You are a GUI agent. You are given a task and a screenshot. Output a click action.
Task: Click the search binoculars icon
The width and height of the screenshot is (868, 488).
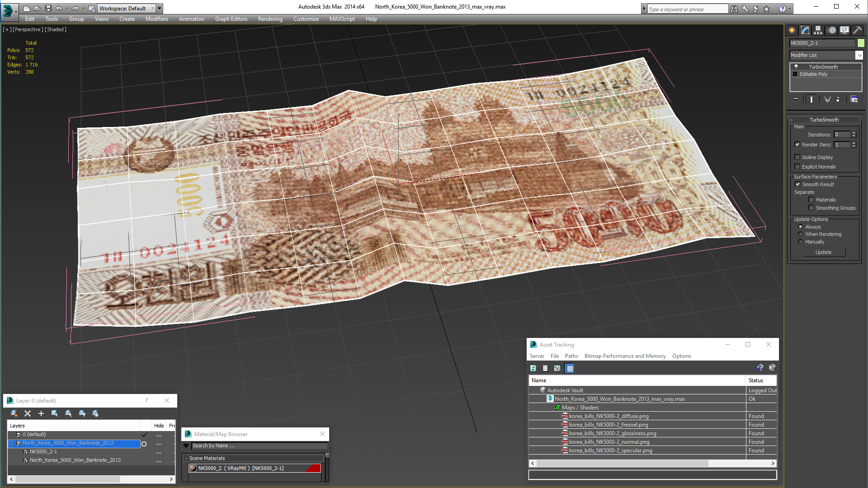point(734,9)
